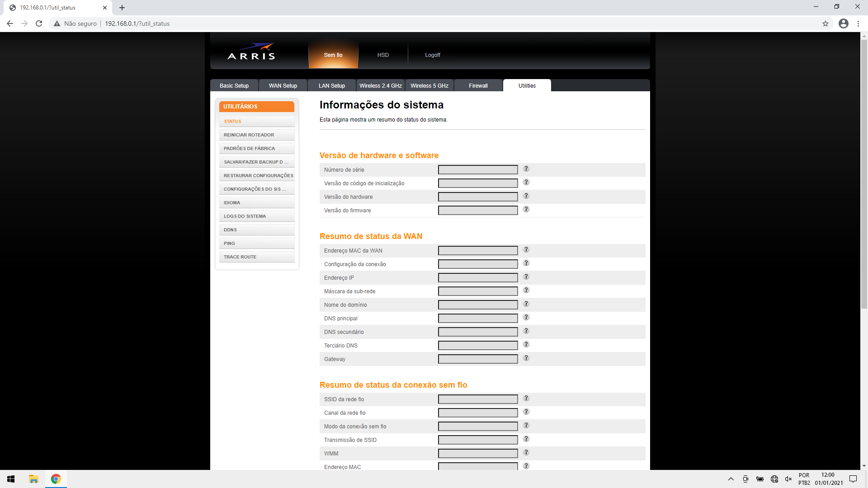Bookmark this page with the star icon
868x488 pixels.
(x=826, y=23)
